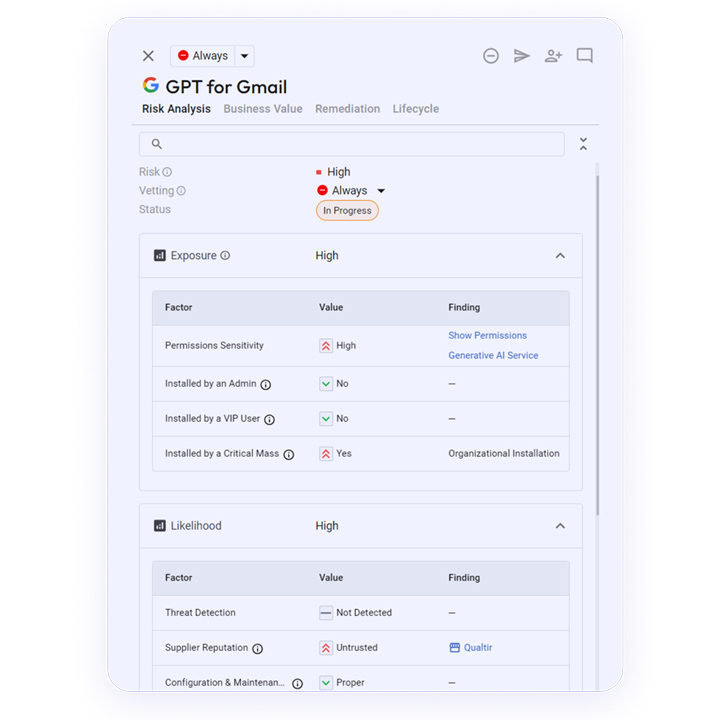
Task: Click the green check icon for VIP User row
Action: point(326,419)
